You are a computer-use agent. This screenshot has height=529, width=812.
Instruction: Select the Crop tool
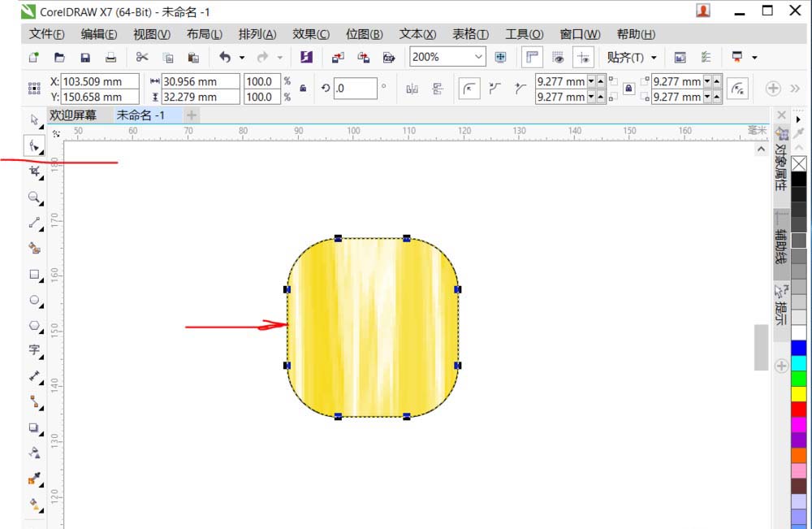coord(34,171)
